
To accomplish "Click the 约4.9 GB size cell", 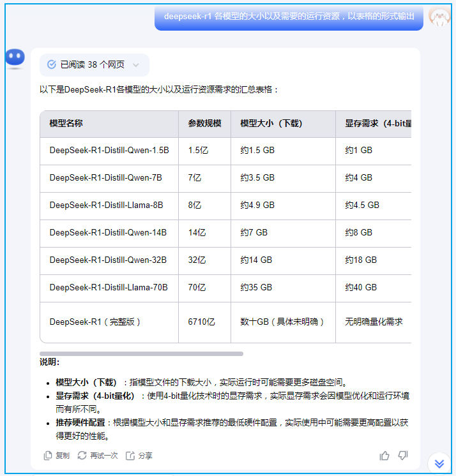I will click(283, 205).
